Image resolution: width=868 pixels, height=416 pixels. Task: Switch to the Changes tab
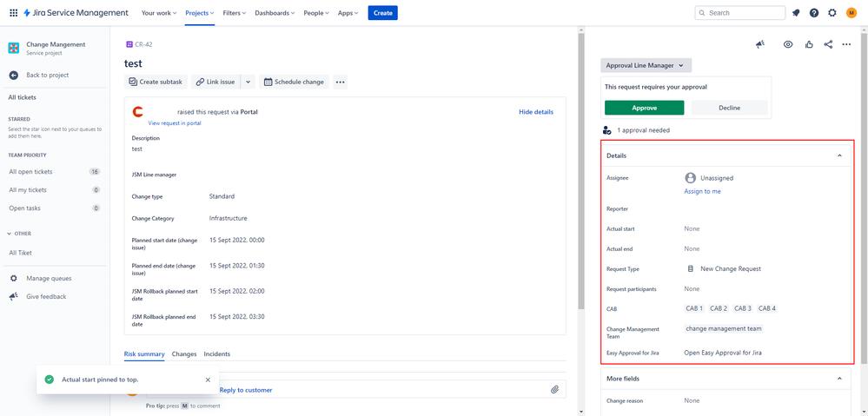[x=184, y=354]
